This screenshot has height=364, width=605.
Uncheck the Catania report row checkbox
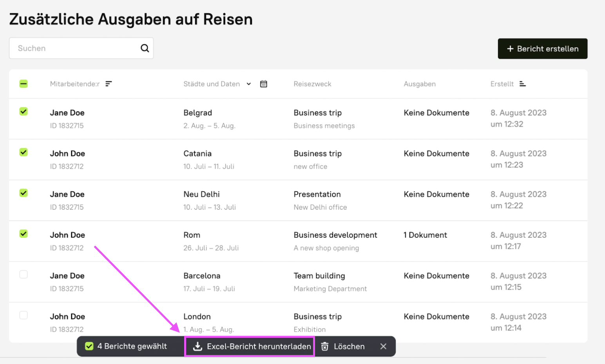(24, 152)
